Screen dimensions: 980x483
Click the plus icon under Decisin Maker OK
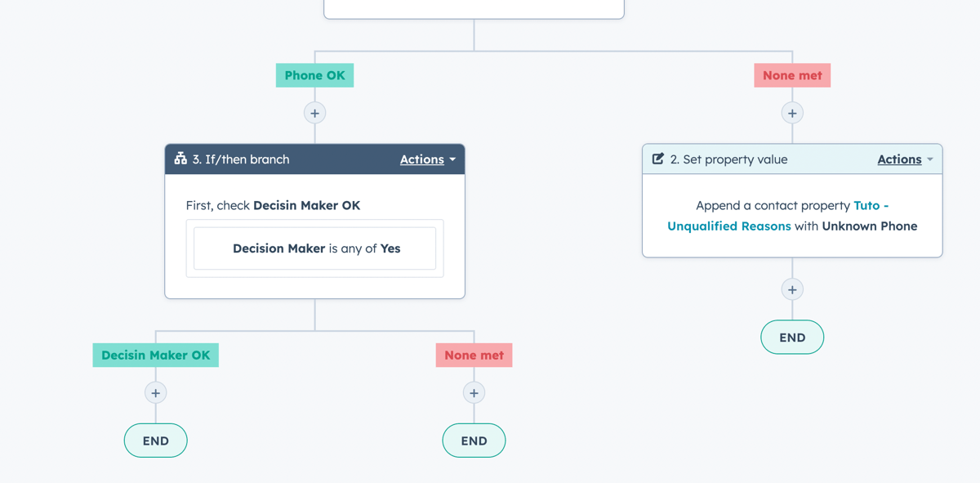(155, 392)
